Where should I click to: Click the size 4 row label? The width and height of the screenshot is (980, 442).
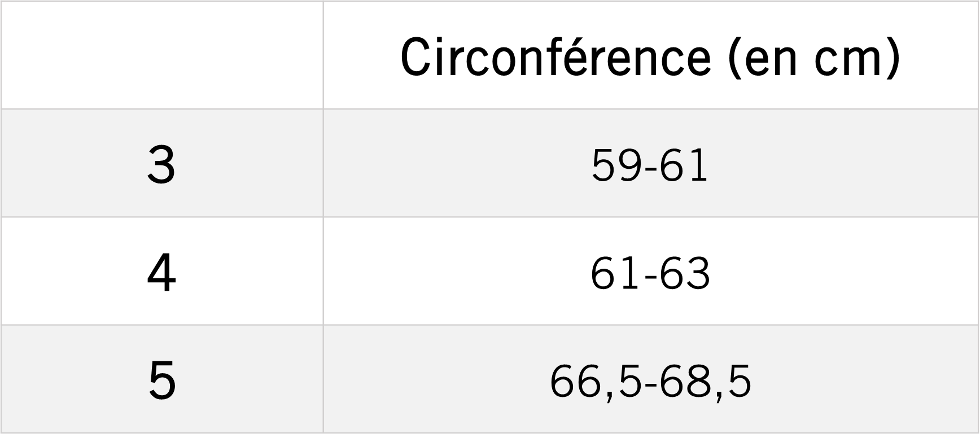coord(161,274)
